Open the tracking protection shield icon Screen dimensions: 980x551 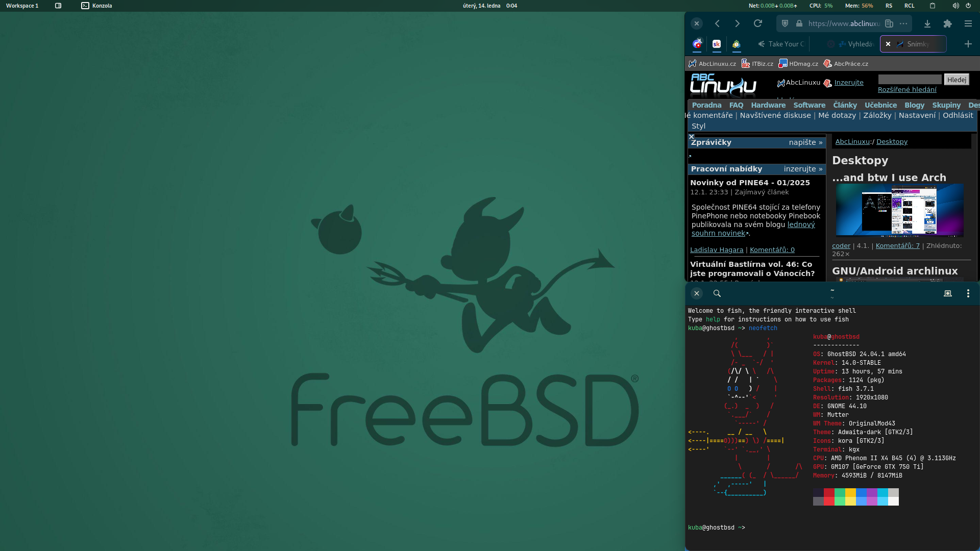tap(785, 23)
